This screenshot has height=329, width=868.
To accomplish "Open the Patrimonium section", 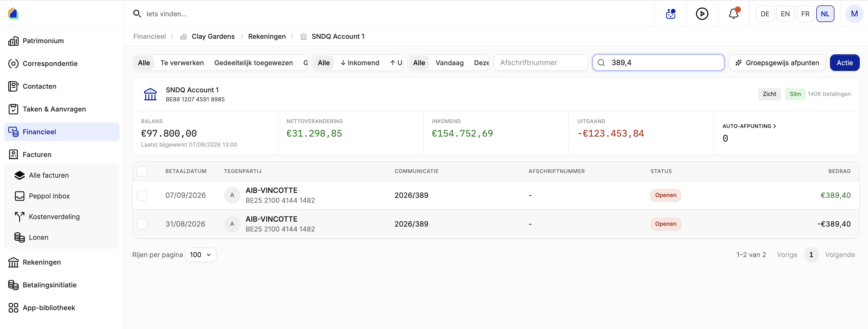I will 62,41.
